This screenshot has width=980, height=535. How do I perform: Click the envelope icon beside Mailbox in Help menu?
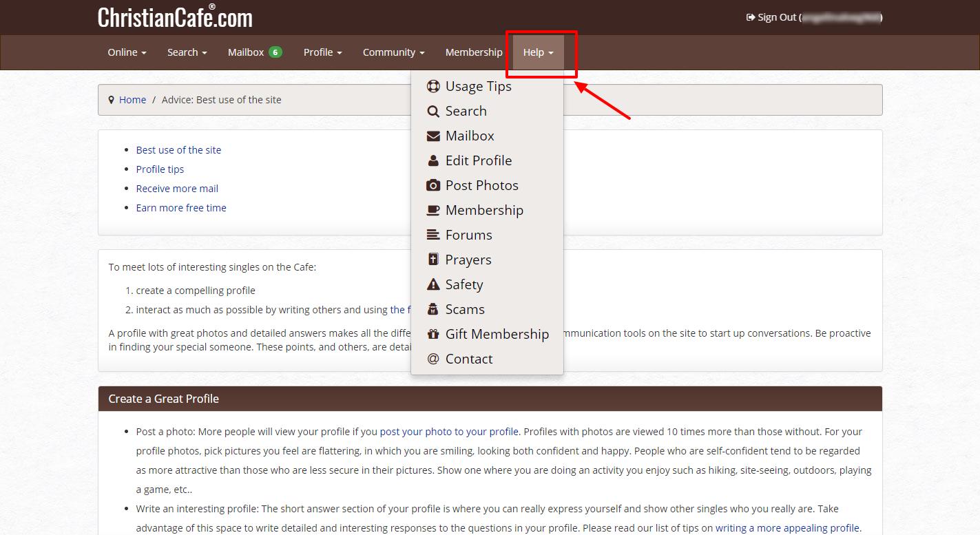coord(433,136)
